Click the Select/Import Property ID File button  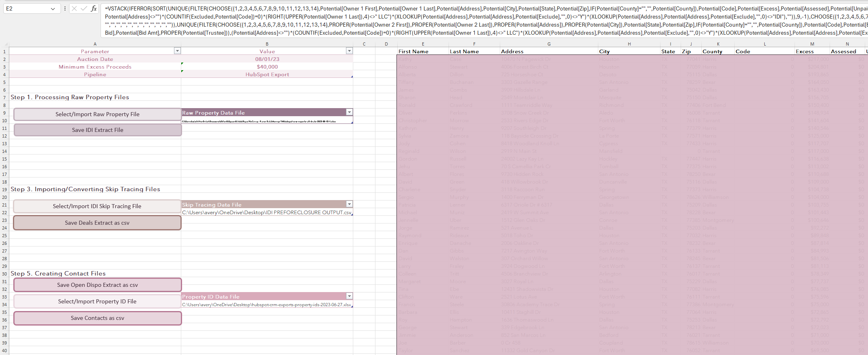click(x=97, y=301)
